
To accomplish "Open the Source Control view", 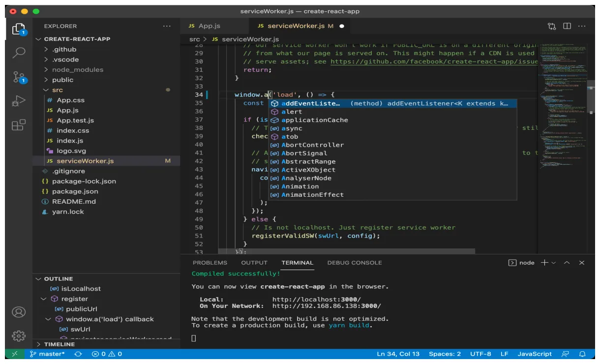I will click(18, 75).
